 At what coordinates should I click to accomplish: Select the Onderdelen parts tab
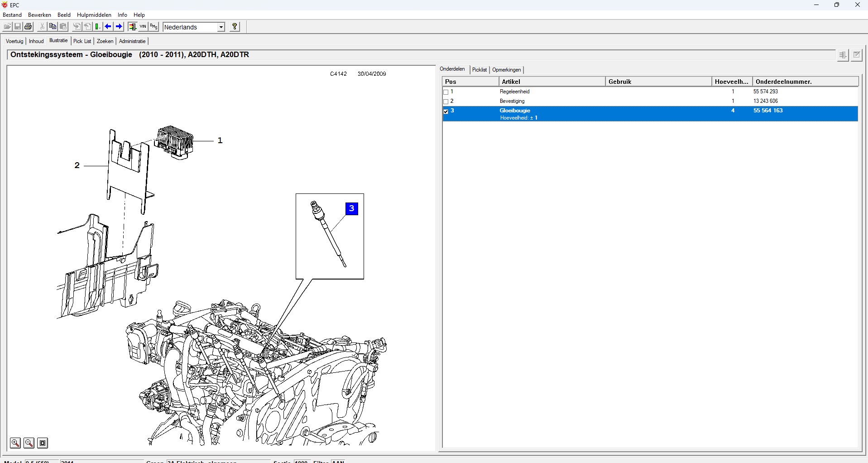coord(452,69)
